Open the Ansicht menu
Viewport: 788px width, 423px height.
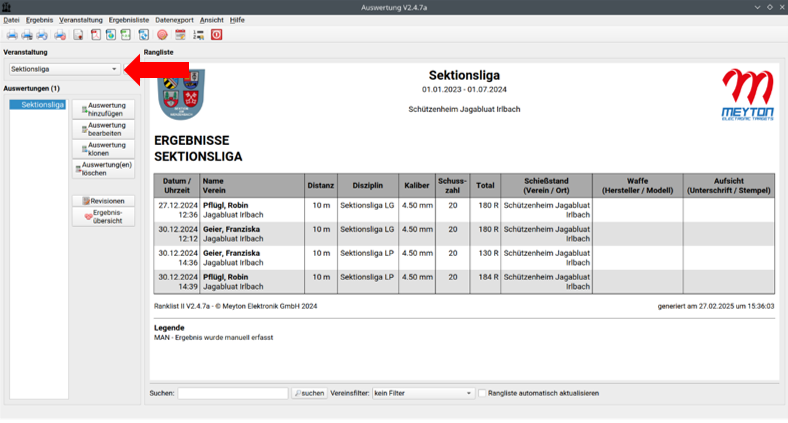[212, 20]
